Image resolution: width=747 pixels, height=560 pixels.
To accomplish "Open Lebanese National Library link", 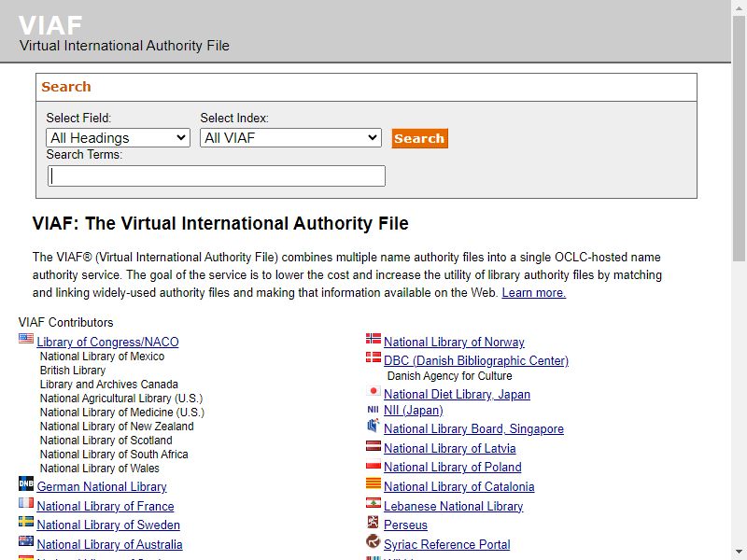I will [x=454, y=506].
